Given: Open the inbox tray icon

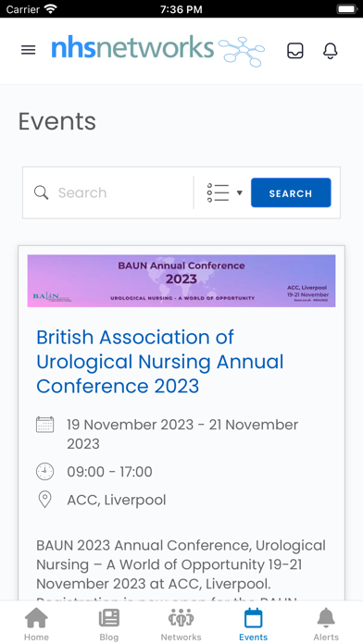Looking at the screenshot, I should (x=294, y=51).
